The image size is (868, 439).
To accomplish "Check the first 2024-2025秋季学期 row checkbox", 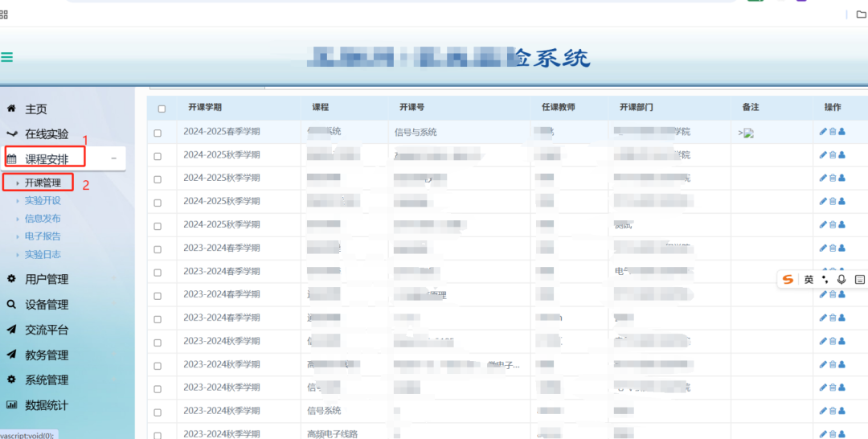I will 158,157.
